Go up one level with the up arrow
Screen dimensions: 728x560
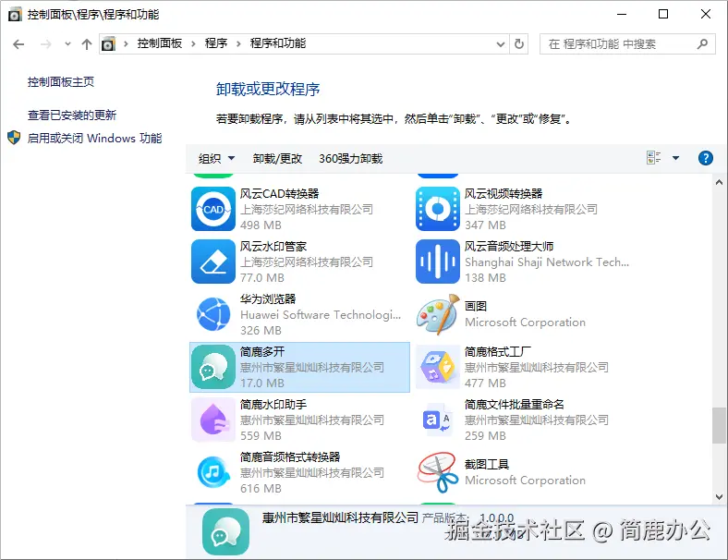pos(86,44)
